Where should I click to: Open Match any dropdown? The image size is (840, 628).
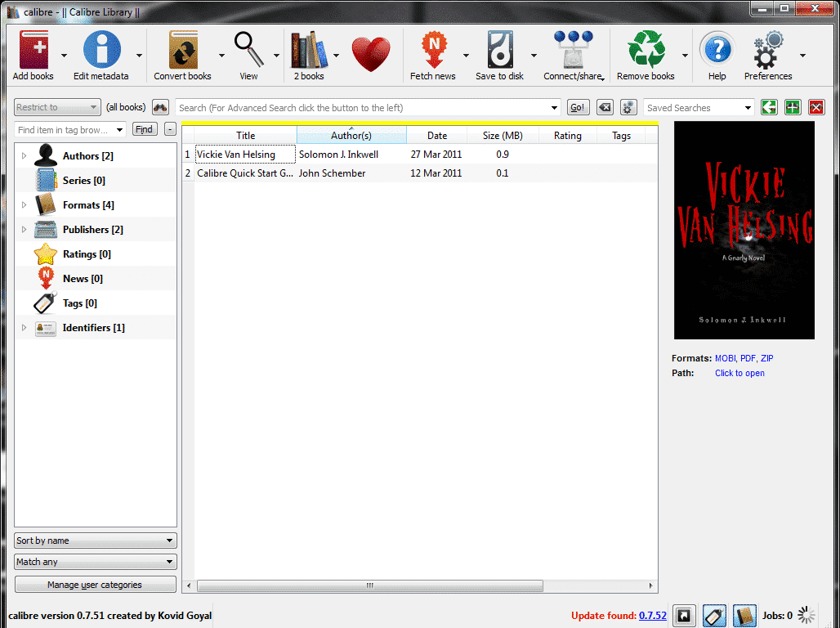coord(96,562)
